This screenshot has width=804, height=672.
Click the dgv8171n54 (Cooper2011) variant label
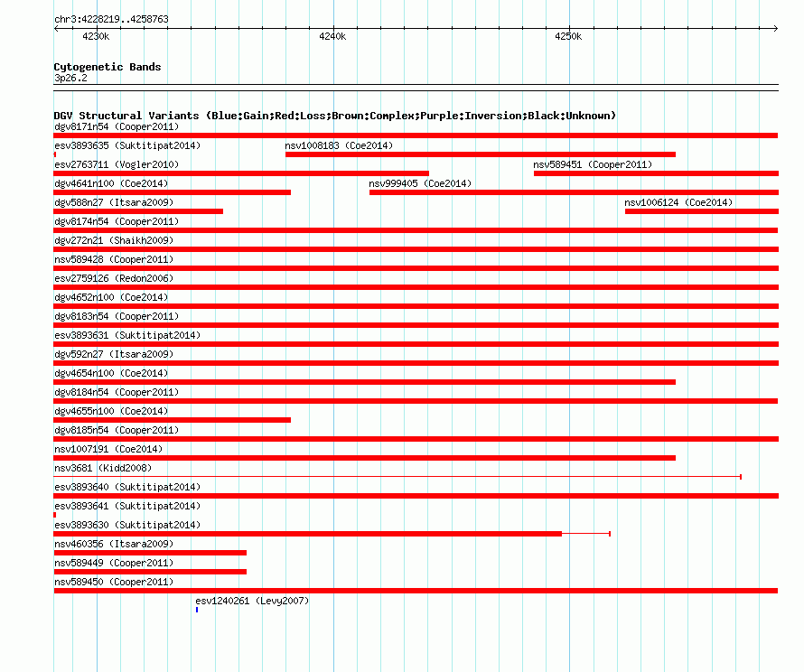117,126
